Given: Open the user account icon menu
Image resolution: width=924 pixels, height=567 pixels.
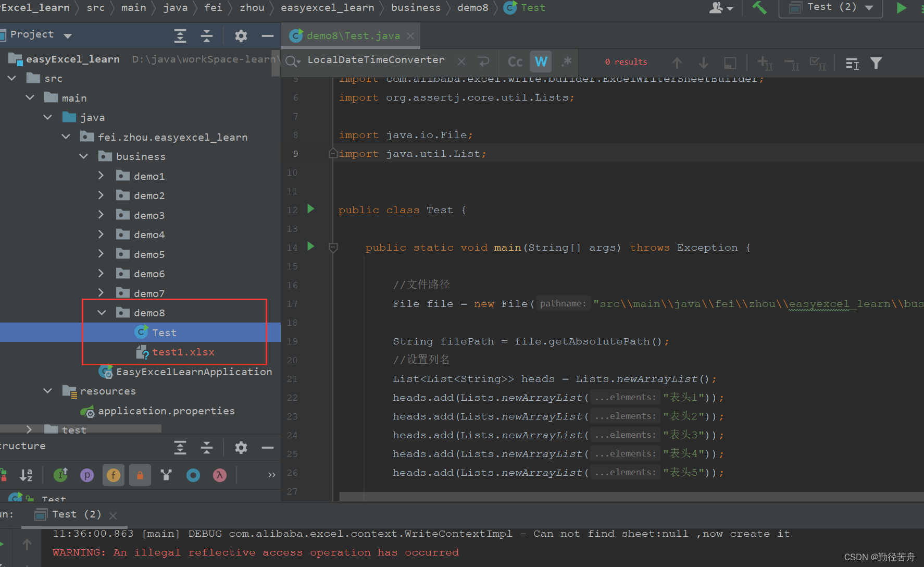Looking at the screenshot, I should 721,8.
